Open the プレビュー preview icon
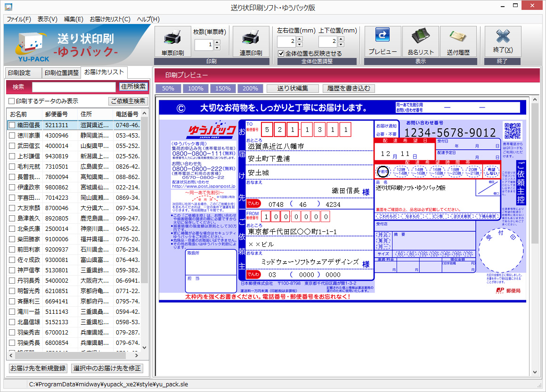This screenshot has height=392, width=546. tap(383, 41)
